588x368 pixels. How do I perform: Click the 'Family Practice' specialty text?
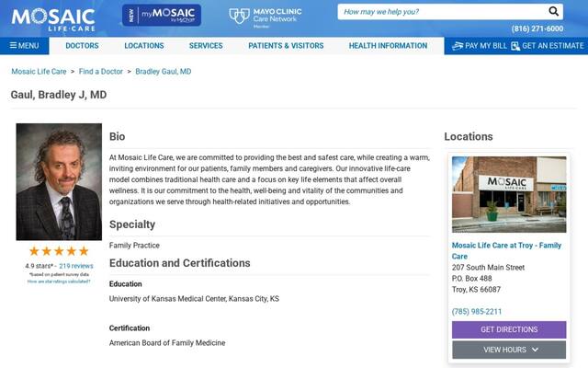(x=134, y=246)
